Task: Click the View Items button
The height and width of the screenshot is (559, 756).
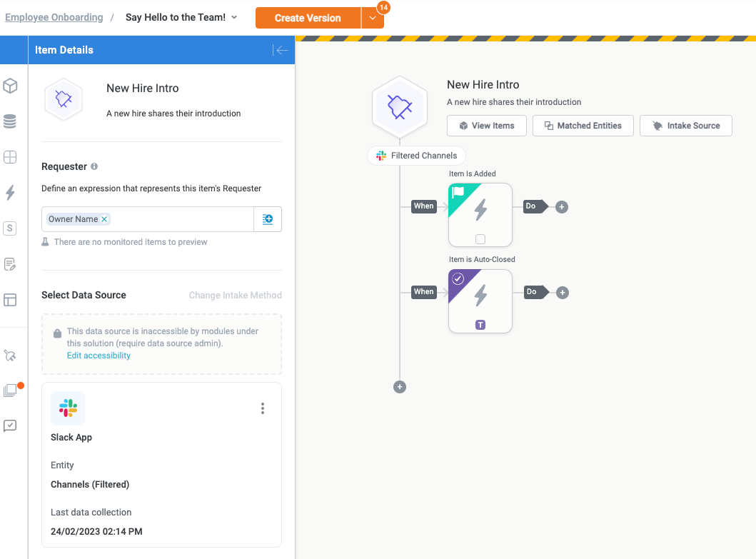Action: 486,125
